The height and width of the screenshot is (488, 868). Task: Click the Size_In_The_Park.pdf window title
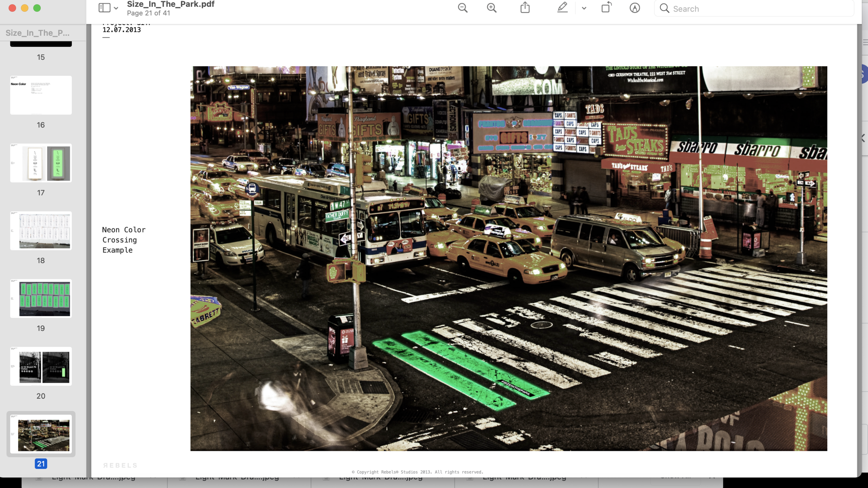pos(170,4)
